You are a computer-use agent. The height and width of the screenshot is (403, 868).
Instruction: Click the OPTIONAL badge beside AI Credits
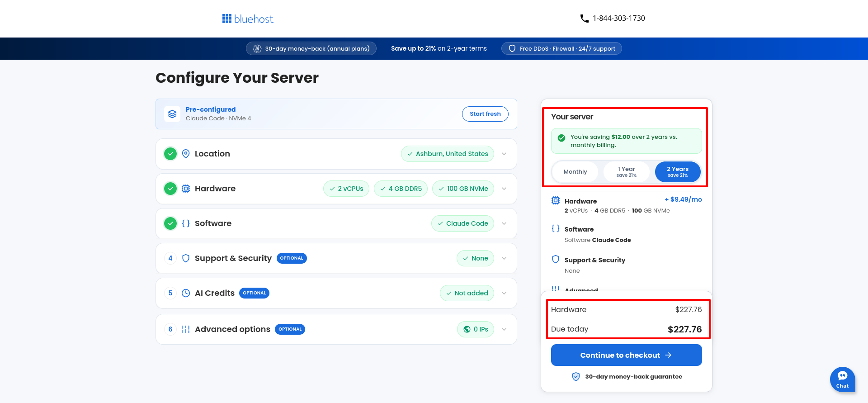click(254, 293)
